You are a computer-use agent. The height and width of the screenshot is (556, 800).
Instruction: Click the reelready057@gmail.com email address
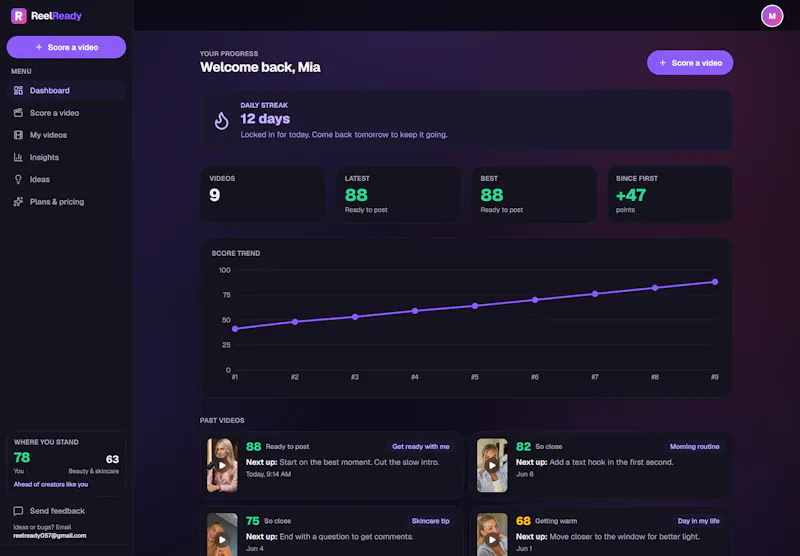(49, 536)
